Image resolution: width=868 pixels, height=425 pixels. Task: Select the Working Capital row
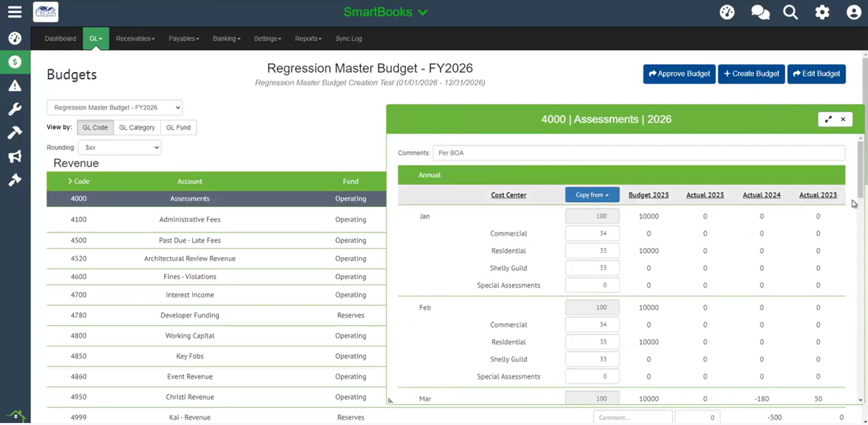pyautogui.click(x=216, y=335)
